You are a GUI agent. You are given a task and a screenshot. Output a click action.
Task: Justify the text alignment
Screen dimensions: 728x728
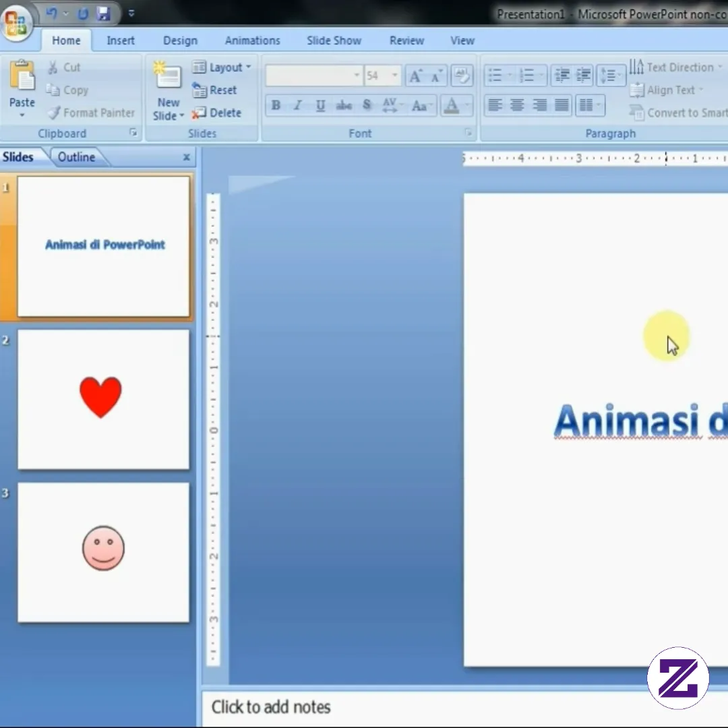click(562, 105)
